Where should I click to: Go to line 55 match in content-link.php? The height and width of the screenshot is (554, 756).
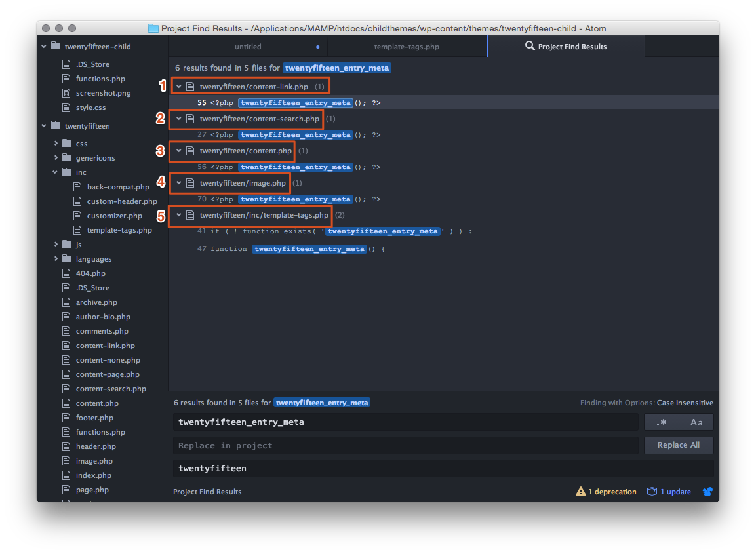443,103
